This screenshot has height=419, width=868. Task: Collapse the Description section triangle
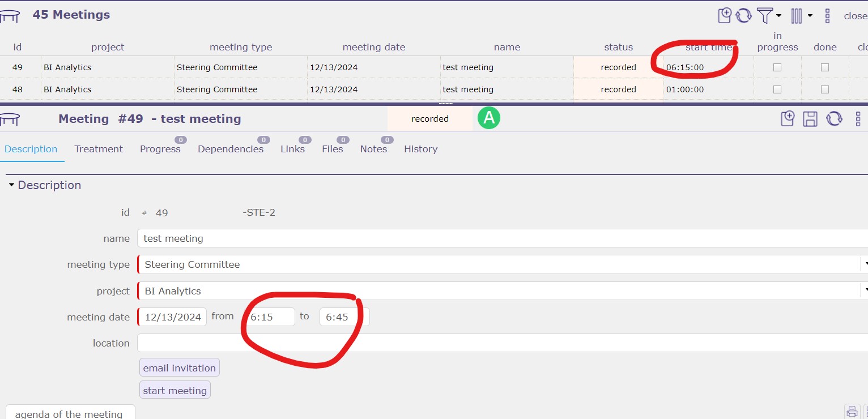point(11,185)
